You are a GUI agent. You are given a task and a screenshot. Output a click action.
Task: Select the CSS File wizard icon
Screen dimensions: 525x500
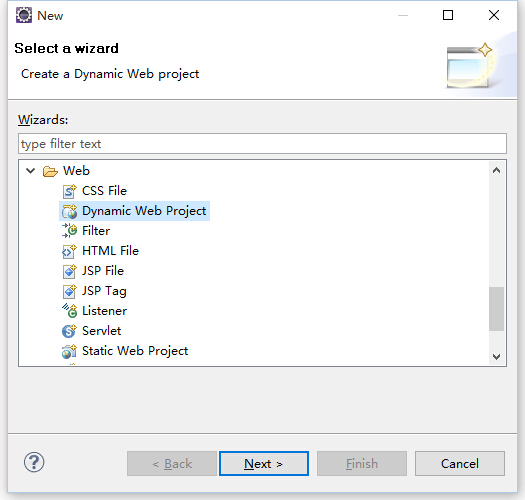tap(69, 191)
